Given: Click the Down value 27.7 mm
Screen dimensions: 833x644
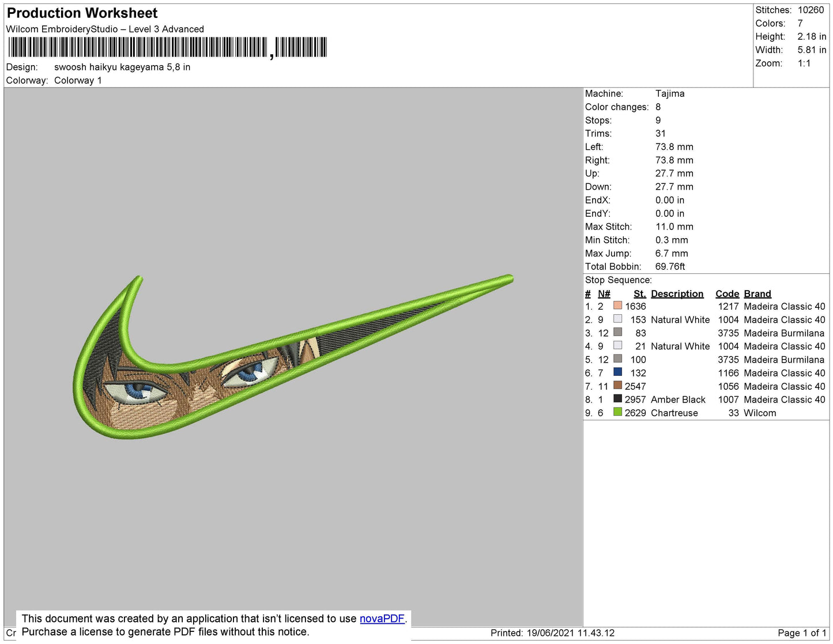Looking at the screenshot, I should click(674, 186).
